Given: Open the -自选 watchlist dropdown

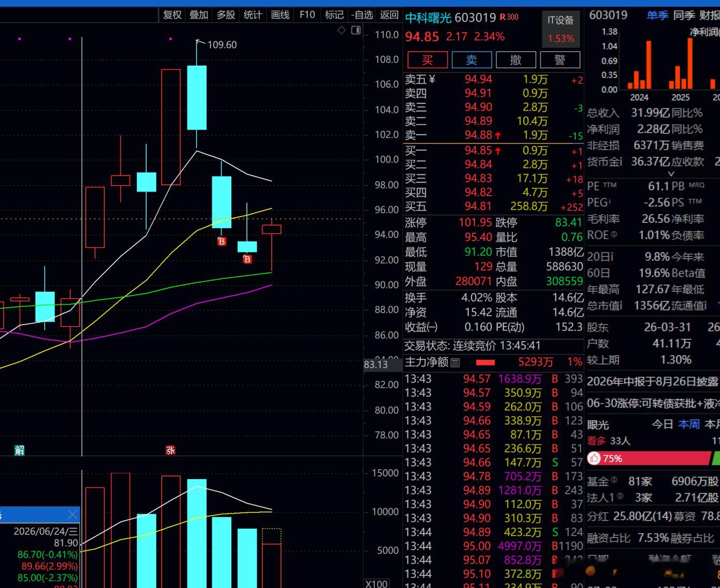Looking at the screenshot, I should (x=362, y=15).
